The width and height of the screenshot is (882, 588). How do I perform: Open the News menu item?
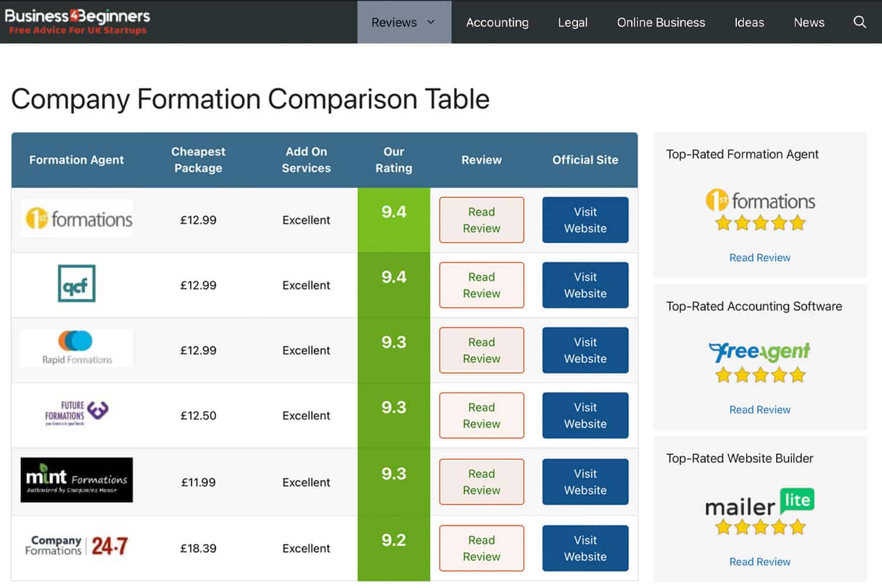point(809,22)
